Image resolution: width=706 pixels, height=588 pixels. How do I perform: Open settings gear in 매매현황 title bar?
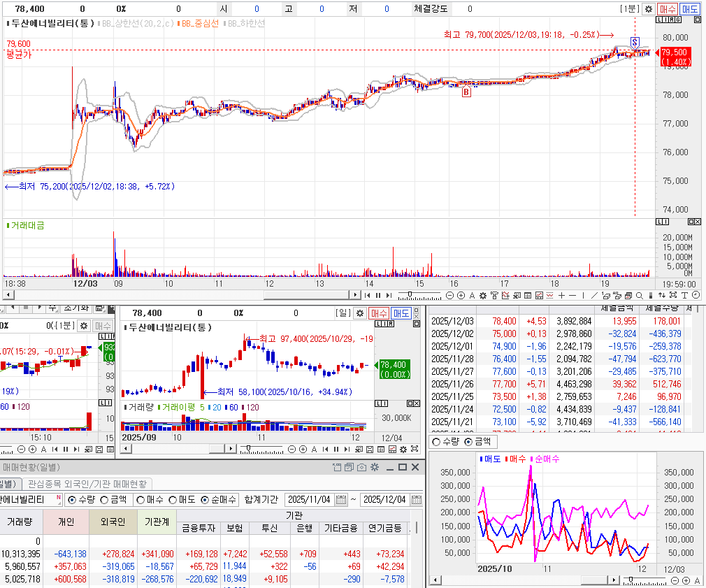pos(375,467)
